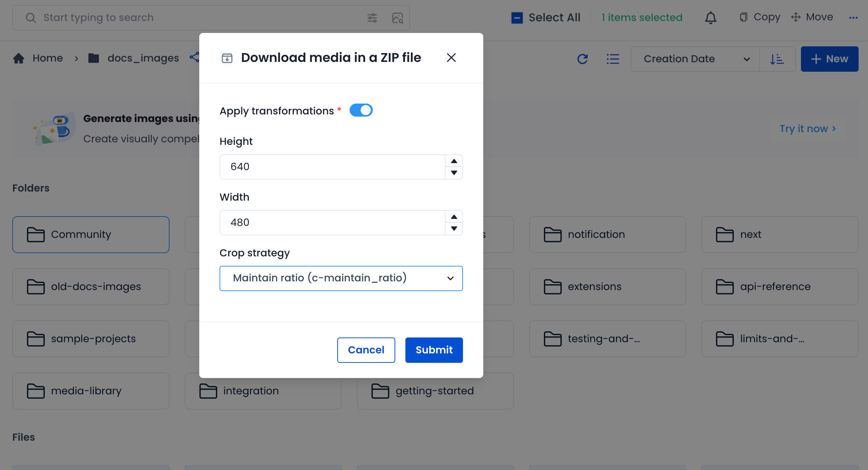Screen dimensions: 868x470
Task: Open the testing-and-... folder
Action: [608, 339]
